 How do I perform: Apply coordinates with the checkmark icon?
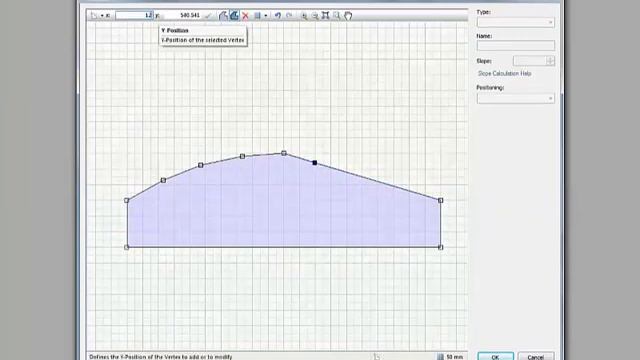click(x=208, y=16)
